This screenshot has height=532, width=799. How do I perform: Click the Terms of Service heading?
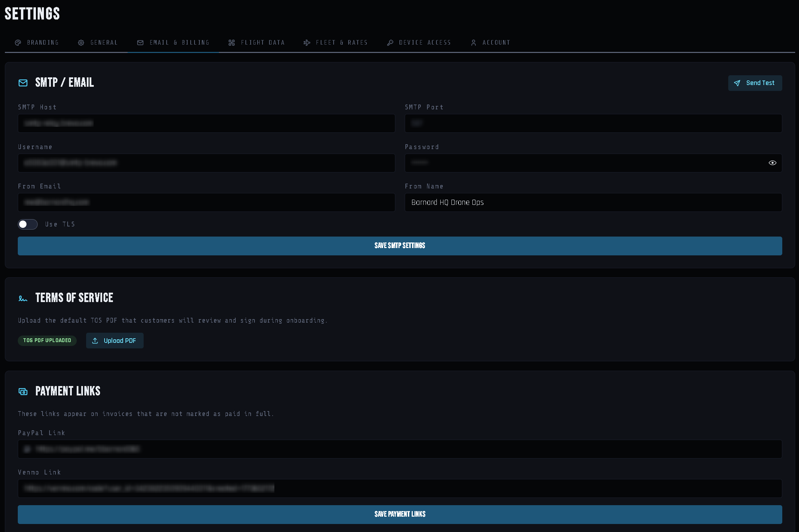74,298
